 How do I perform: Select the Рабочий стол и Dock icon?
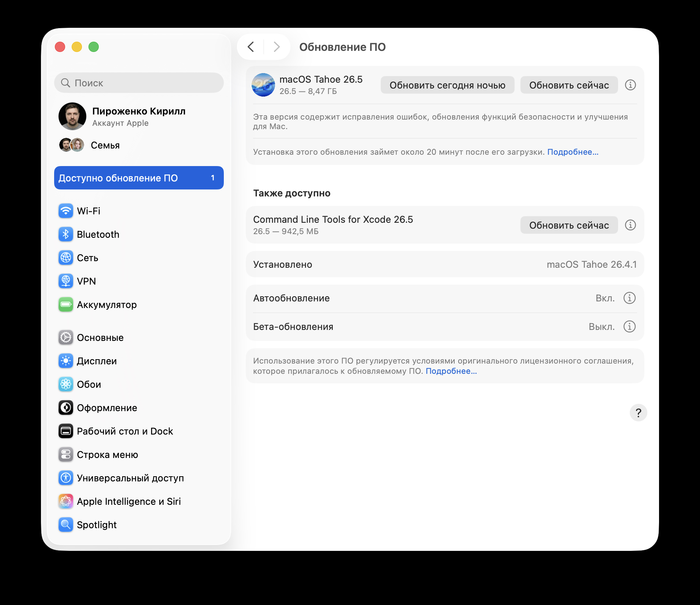coord(66,431)
